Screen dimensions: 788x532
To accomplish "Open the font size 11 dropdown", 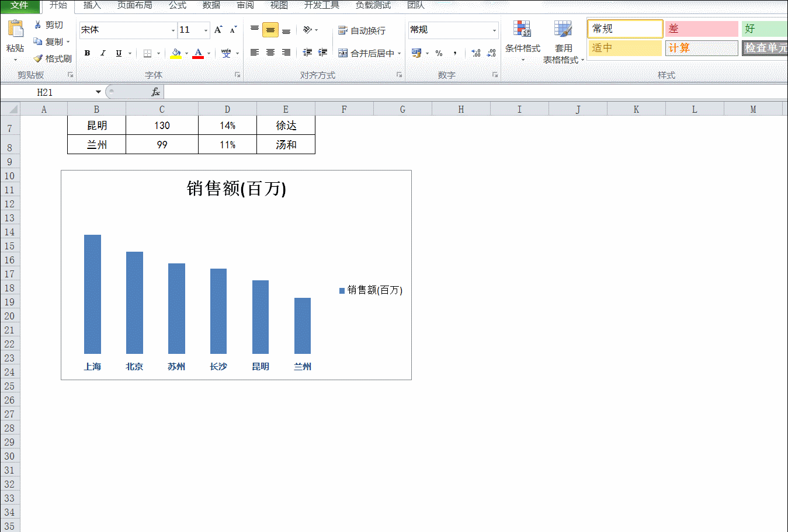I will coord(206,30).
